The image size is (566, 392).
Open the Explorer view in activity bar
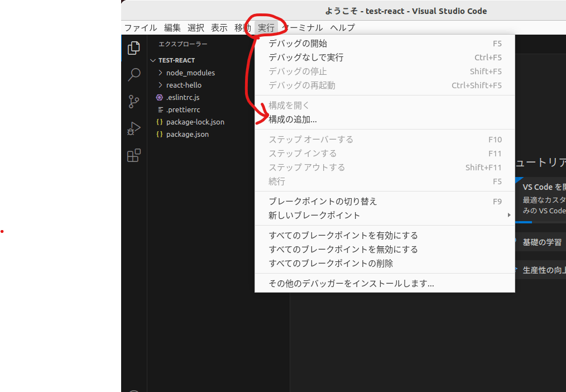[134, 48]
